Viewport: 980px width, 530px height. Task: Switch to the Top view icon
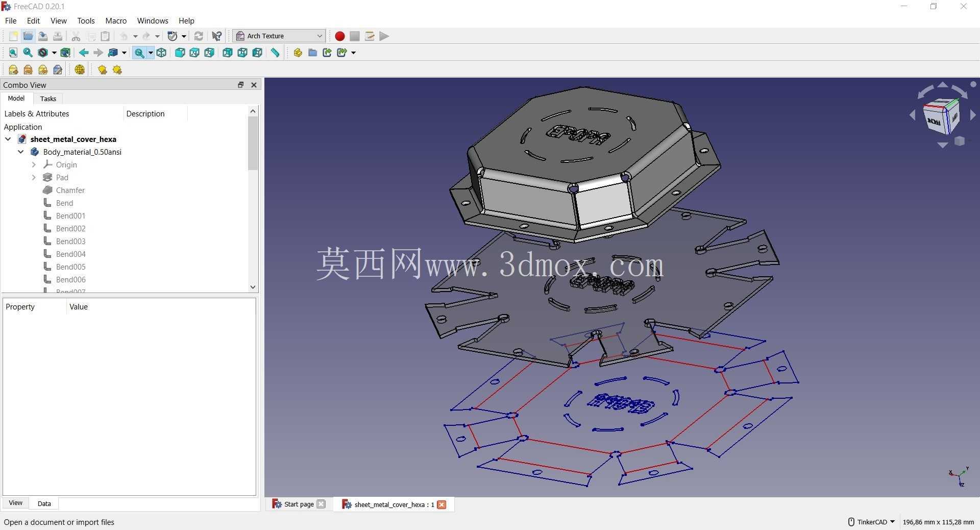tap(194, 53)
